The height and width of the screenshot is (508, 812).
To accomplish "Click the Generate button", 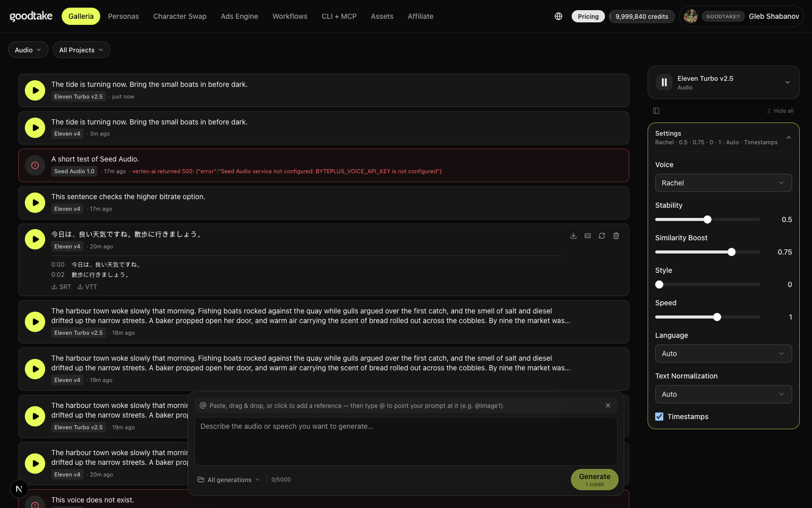I will point(595,480).
